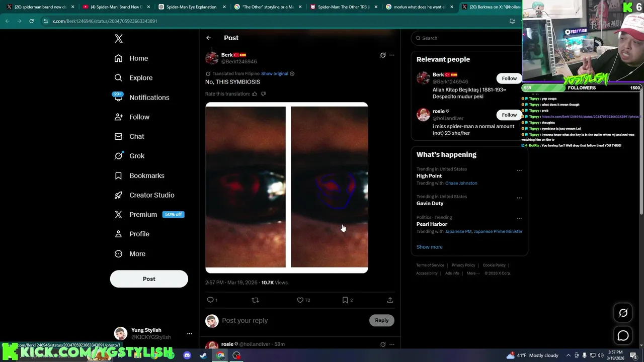Open options for High Point trend
This screenshot has width=644, height=362.
tap(519, 170)
